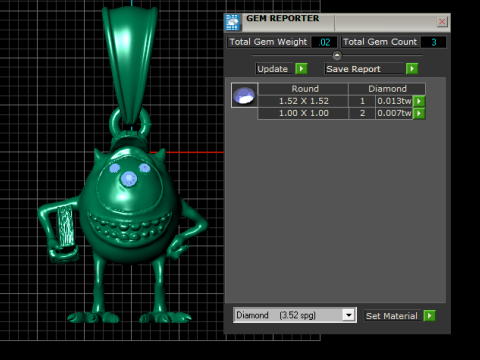Click the Total Gem Weight value .02
The height and width of the screenshot is (360, 480).
pos(324,42)
